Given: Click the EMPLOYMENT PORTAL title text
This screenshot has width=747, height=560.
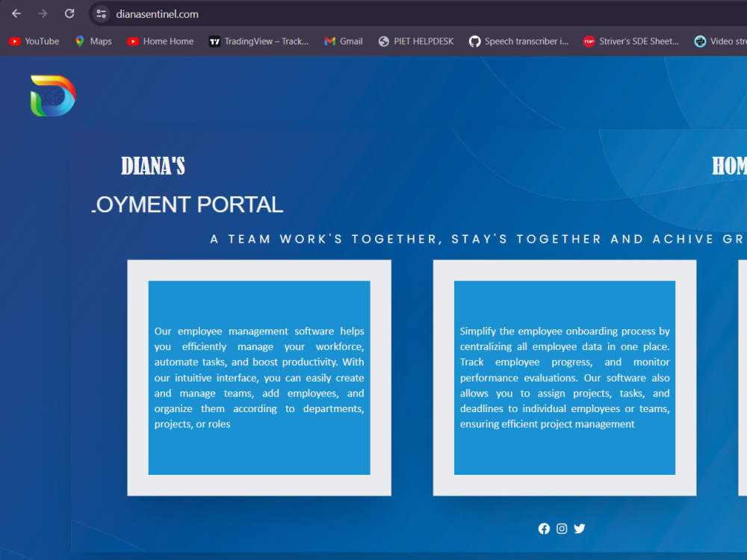Looking at the screenshot, I should [187, 205].
